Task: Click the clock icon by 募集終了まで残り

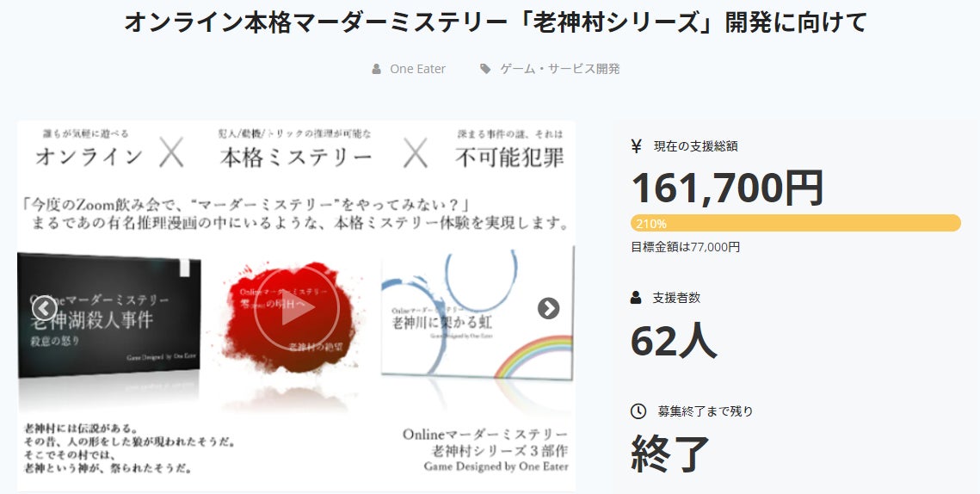Action: point(638,411)
